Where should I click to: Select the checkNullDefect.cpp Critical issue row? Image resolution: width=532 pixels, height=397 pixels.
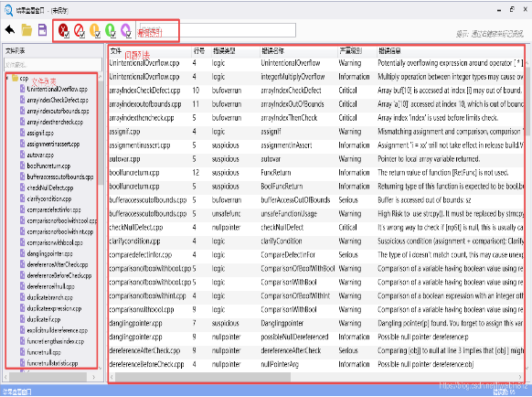(x=316, y=228)
